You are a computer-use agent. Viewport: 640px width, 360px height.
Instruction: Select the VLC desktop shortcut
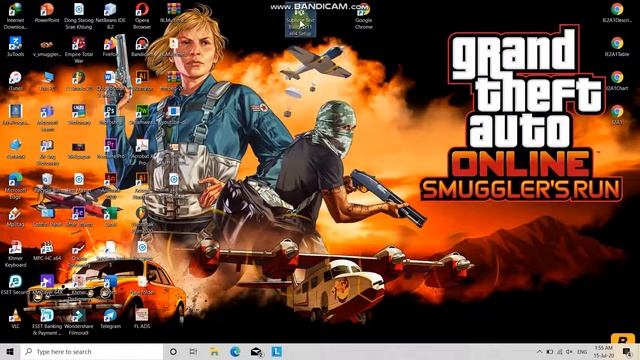coord(15,318)
